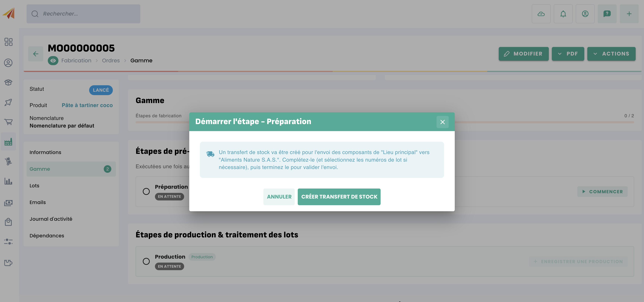This screenshot has height=302, width=644.
Task: Open the Lots tab in side menu
Action: [35, 186]
